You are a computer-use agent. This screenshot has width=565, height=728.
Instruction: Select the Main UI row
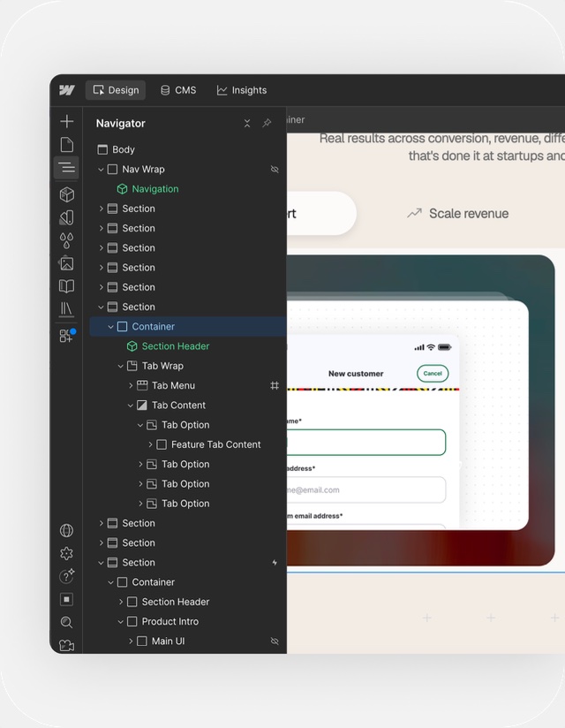coord(188,641)
